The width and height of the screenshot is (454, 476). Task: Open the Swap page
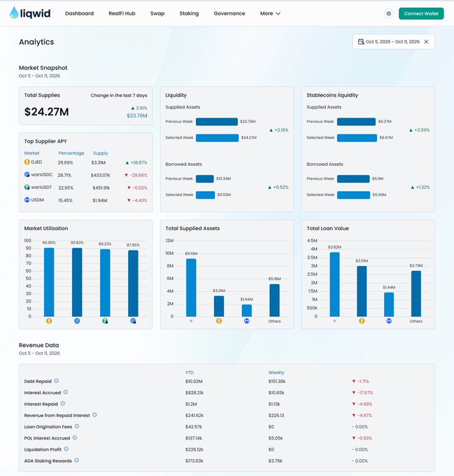pyautogui.click(x=157, y=13)
